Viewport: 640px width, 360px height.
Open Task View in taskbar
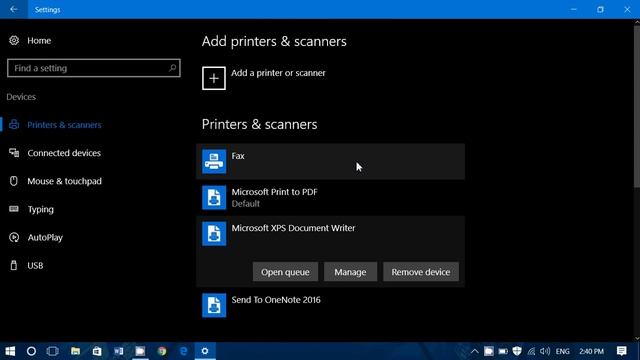(53, 351)
